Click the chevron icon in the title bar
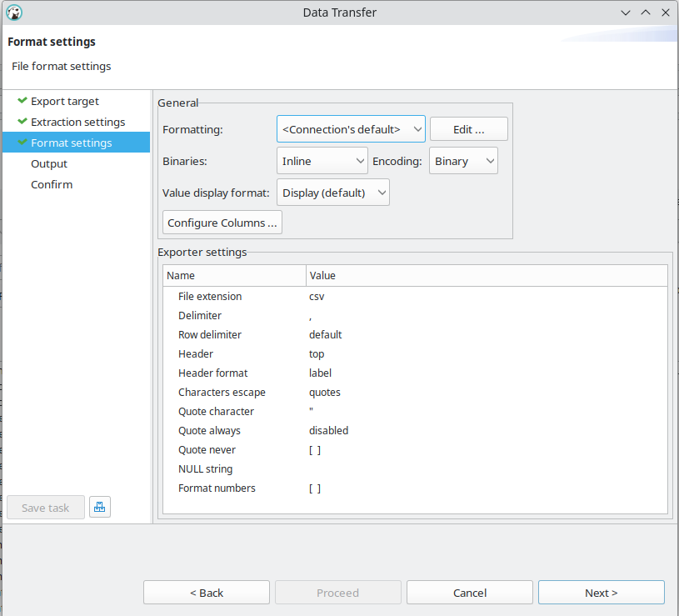The image size is (679, 616). click(x=626, y=13)
